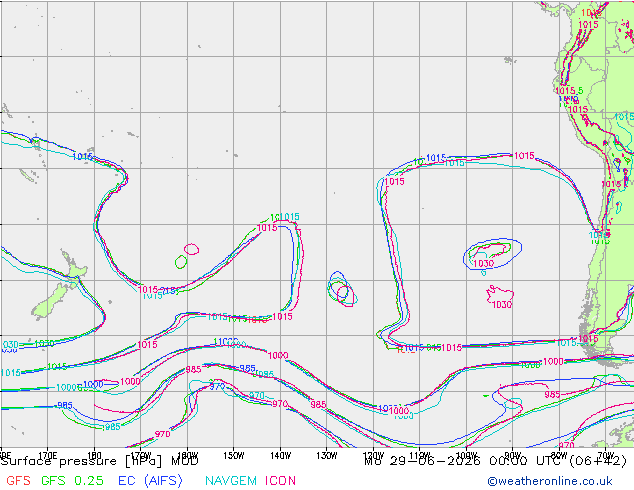Screen dimensions: 634x490
Task: Click the 'Surface pressure [hPa]' title text
Action: point(81,461)
